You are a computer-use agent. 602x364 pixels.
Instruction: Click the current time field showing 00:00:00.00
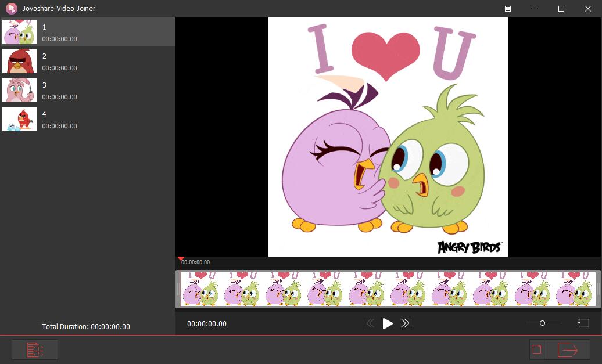tap(207, 323)
